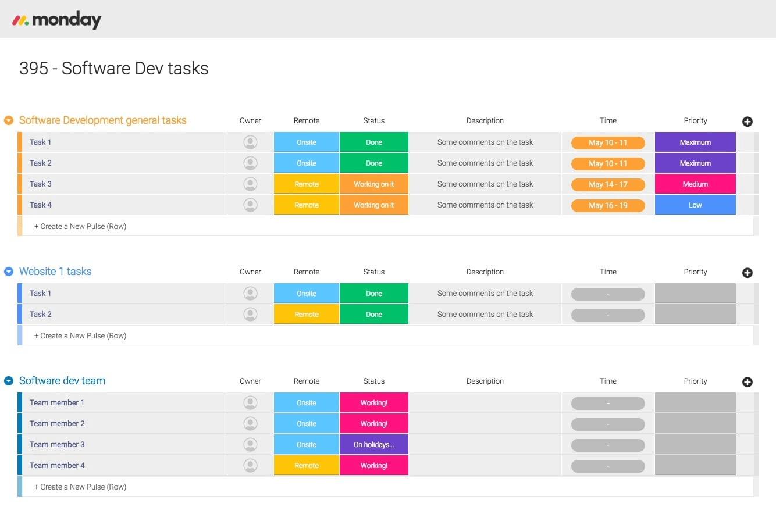Open the Software dev team group title
This screenshot has width=776, height=532.
62,381
